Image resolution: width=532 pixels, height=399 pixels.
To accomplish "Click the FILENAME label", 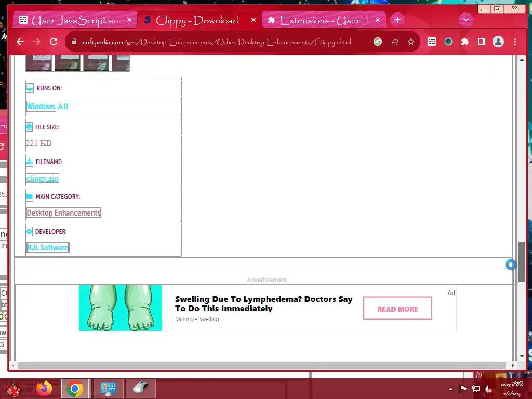I will click(x=49, y=162).
